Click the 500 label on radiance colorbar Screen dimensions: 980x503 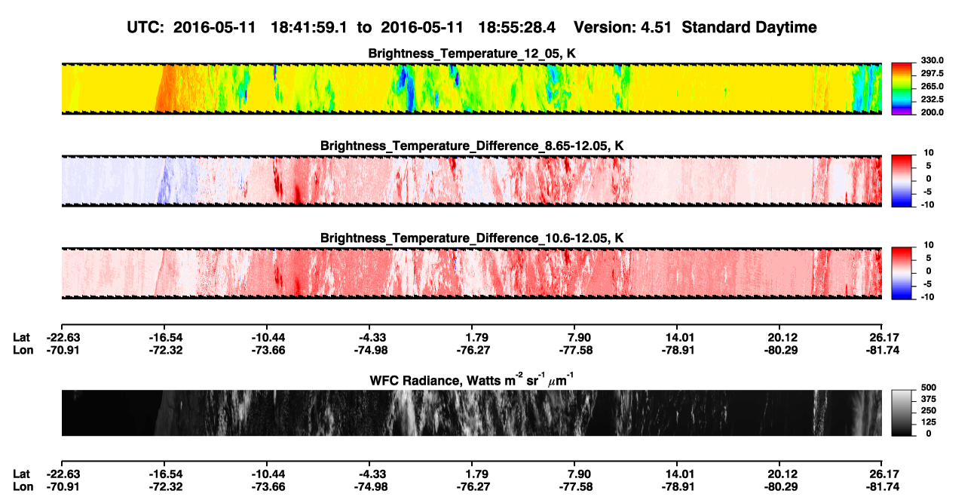tap(921, 387)
